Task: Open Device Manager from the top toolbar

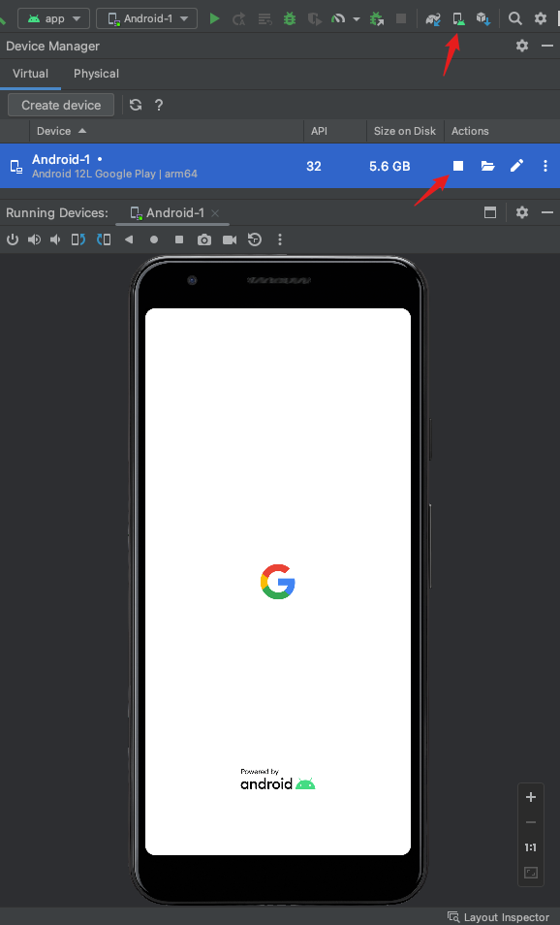Action: pyautogui.click(x=458, y=18)
